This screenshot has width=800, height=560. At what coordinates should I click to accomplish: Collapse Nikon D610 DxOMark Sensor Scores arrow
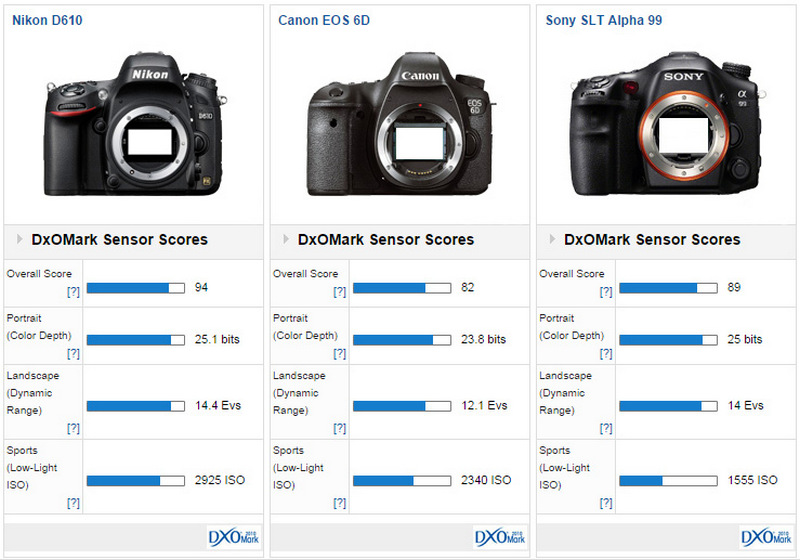19,240
